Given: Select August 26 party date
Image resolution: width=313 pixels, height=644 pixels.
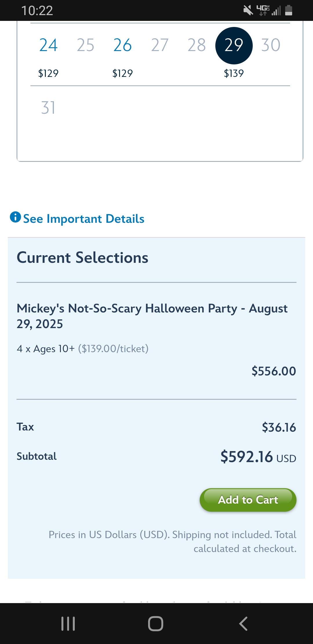Looking at the screenshot, I should (123, 45).
